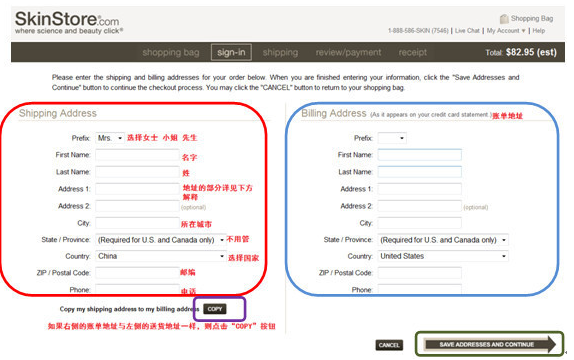574x360 pixels.
Task: Click the Total $82.95 (est) text
Action: tap(521, 52)
